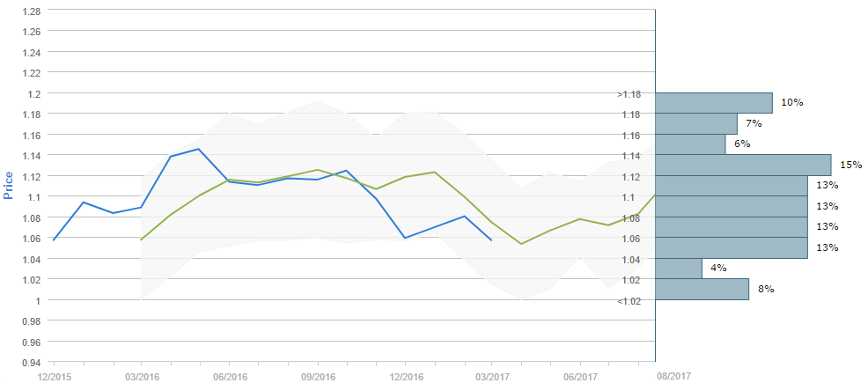This screenshot has width=868, height=383.
Task: Click the Price axis title
Action: tap(9, 186)
